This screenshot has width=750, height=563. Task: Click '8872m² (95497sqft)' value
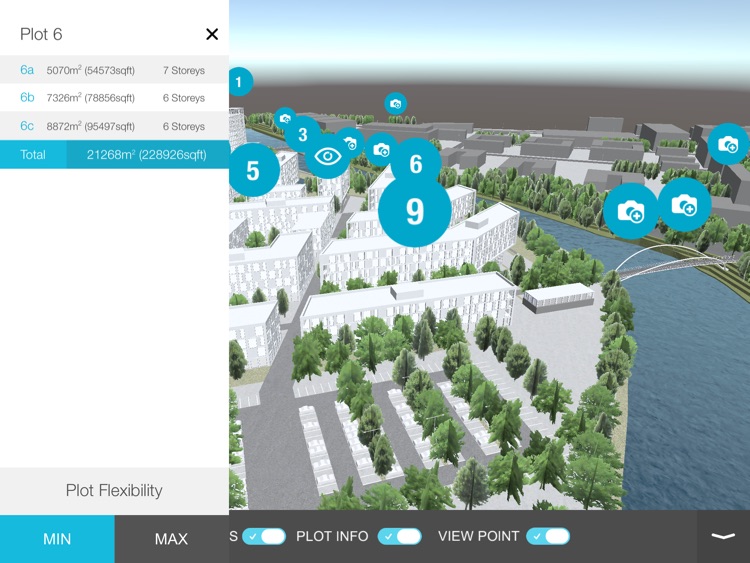tap(90, 126)
